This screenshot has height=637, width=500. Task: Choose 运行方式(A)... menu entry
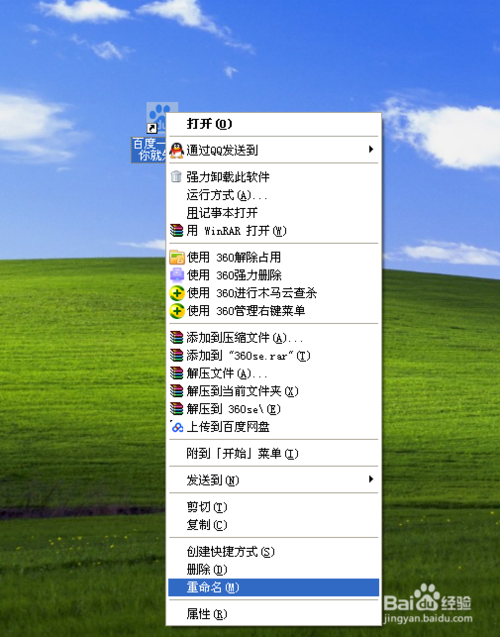click(x=274, y=195)
